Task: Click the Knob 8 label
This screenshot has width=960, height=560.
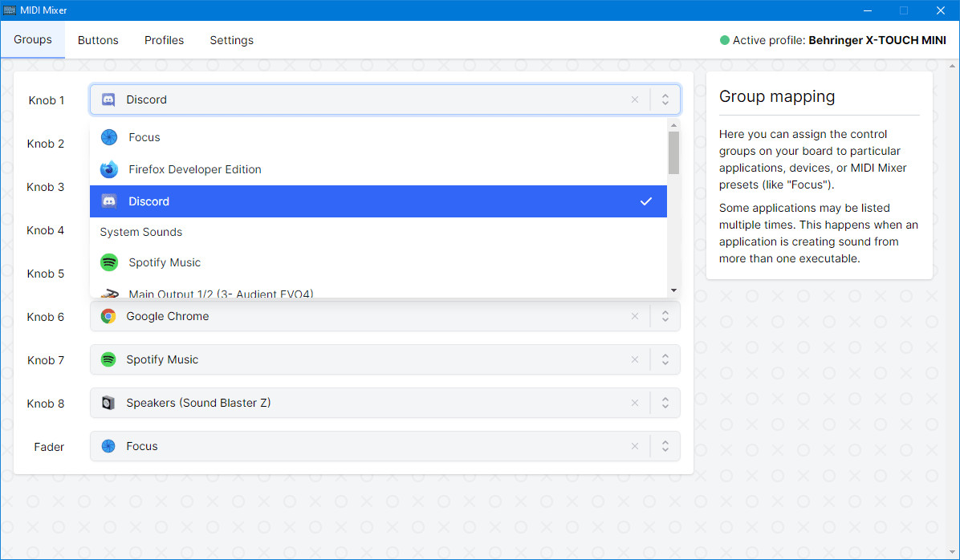Action: click(x=45, y=404)
